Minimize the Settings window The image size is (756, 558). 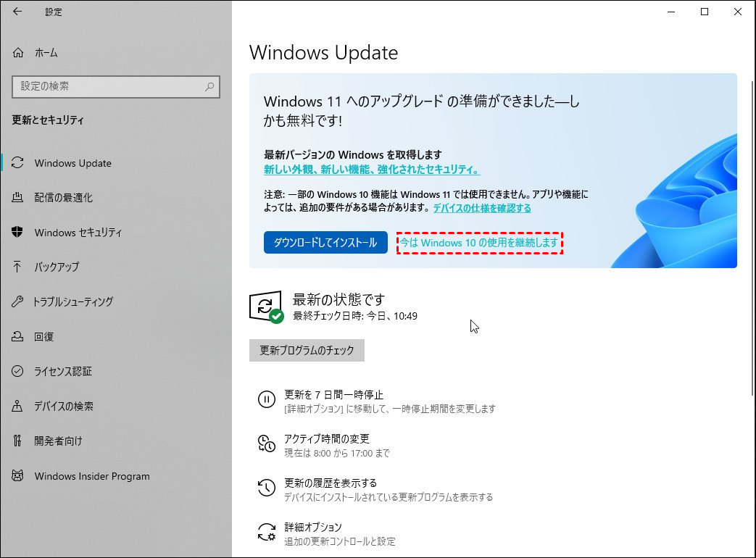coord(670,12)
